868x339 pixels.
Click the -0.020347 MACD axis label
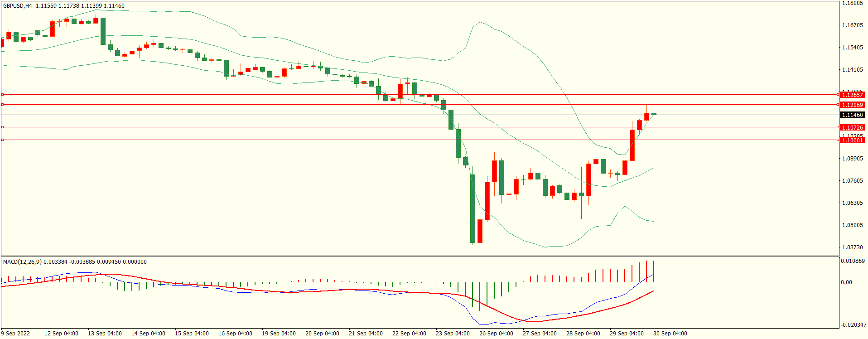click(853, 325)
